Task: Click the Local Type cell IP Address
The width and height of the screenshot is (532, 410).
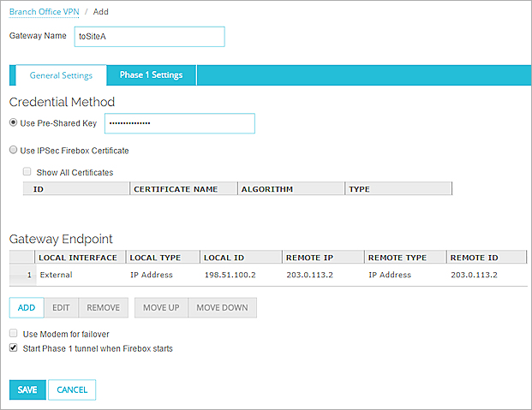Action: (x=152, y=275)
